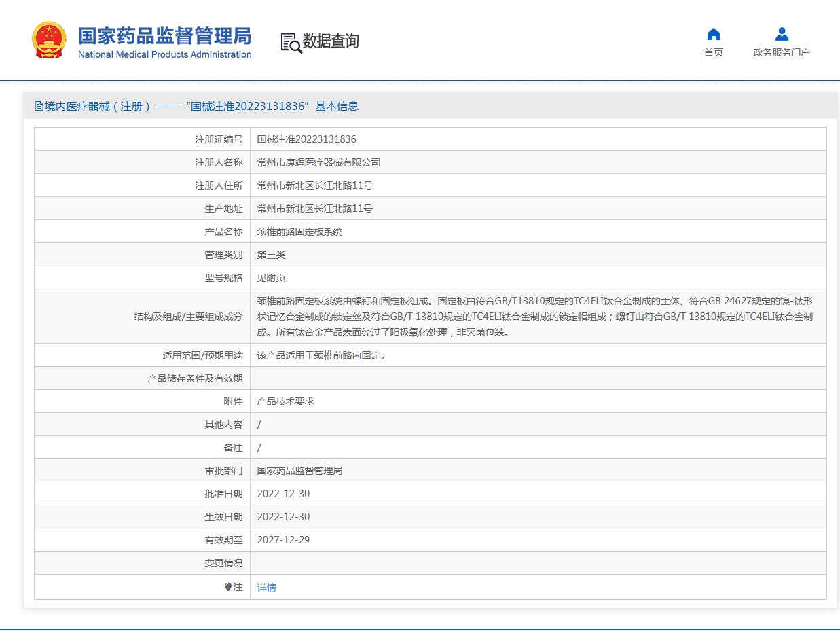Select 常州市康辉医疗器械有限公司 registrant name
This screenshot has width=840, height=631.
click(x=319, y=162)
